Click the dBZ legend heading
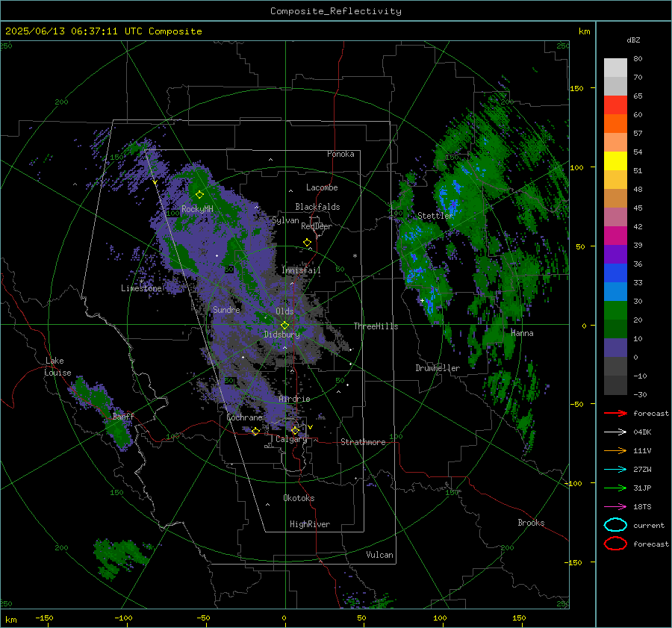 [x=633, y=40]
